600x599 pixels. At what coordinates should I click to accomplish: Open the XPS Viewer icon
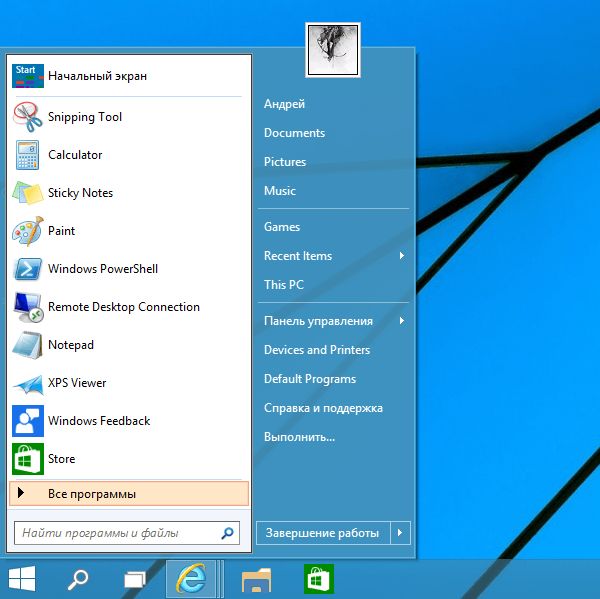(27, 383)
